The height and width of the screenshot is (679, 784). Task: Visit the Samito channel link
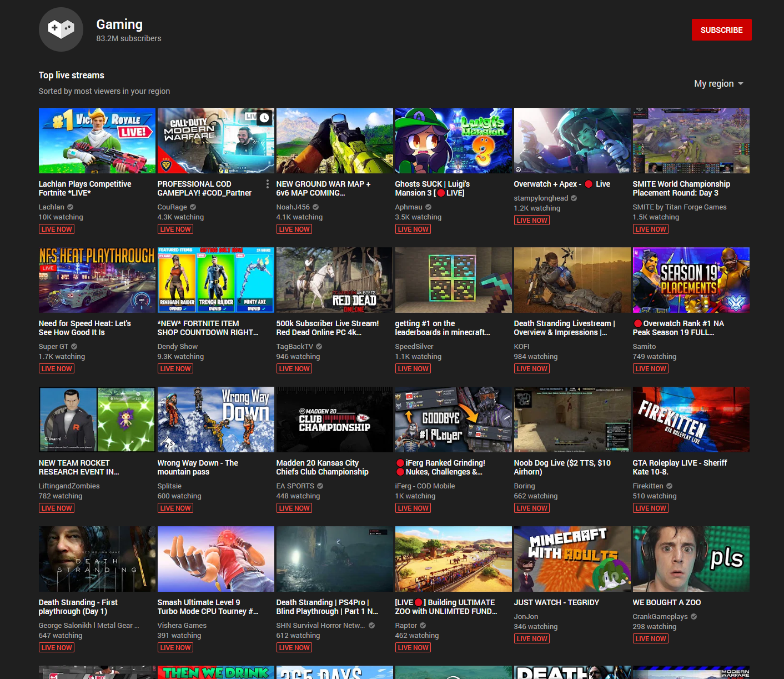644,347
